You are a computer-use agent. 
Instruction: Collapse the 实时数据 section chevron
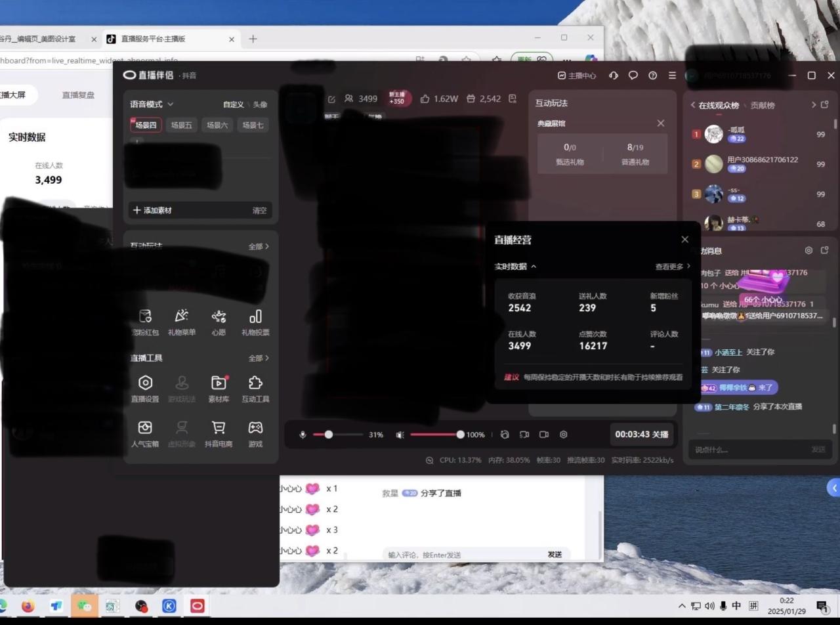point(534,267)
